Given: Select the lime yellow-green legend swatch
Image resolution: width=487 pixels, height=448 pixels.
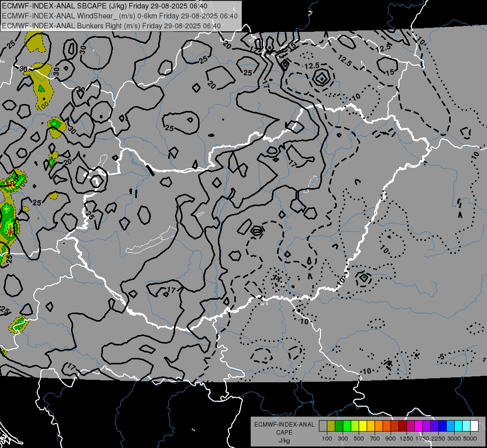Looking at the screenshot, I should pyautogui.click(x=355, y=426).
